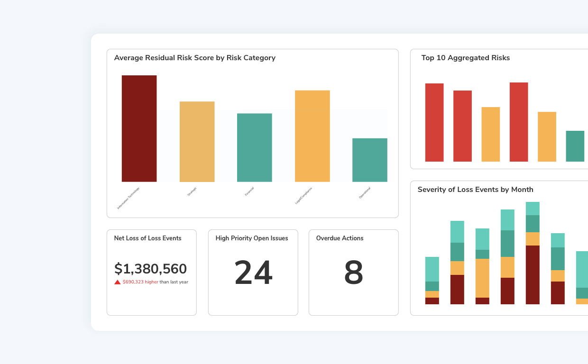Click the tallest red bar in Top 10 Aggregated Risks
The image size is (588, 364).
click(519, 121)
